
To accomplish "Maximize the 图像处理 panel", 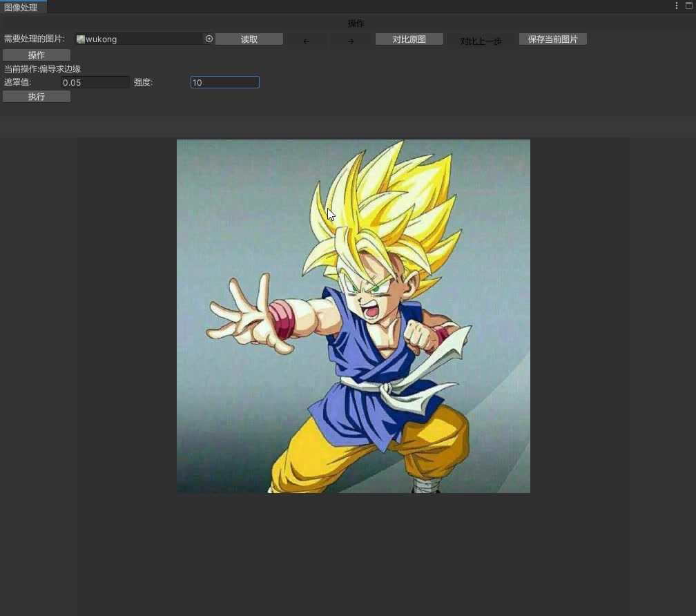I will (x=688, y=6).
